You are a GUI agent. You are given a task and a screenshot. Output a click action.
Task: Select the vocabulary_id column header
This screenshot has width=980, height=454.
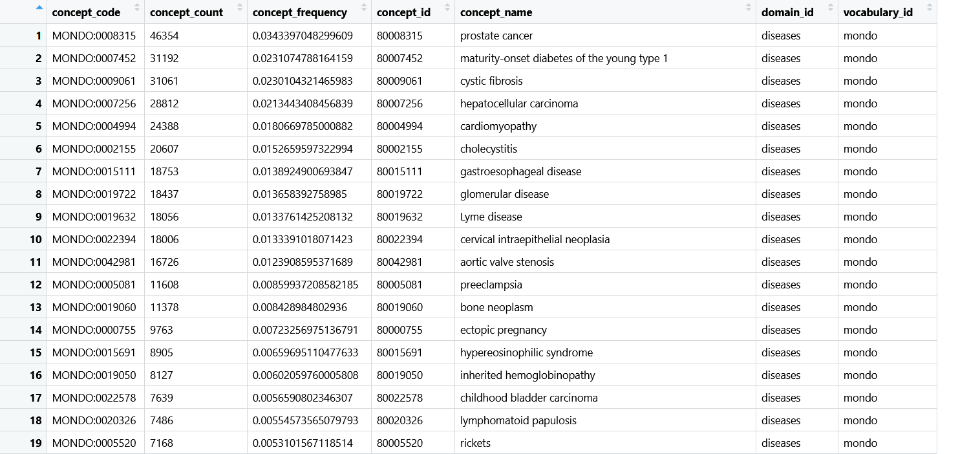pyautogui.click(x=878, y=12)
